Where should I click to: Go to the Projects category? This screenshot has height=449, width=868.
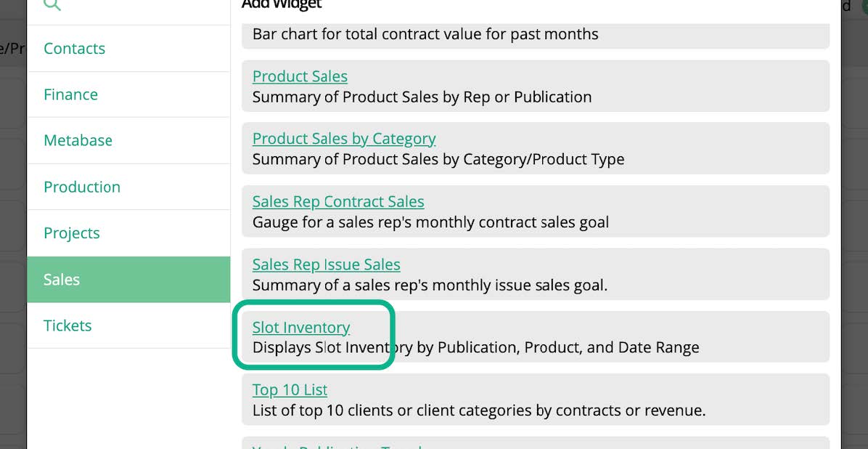click(x=71, y=233)
